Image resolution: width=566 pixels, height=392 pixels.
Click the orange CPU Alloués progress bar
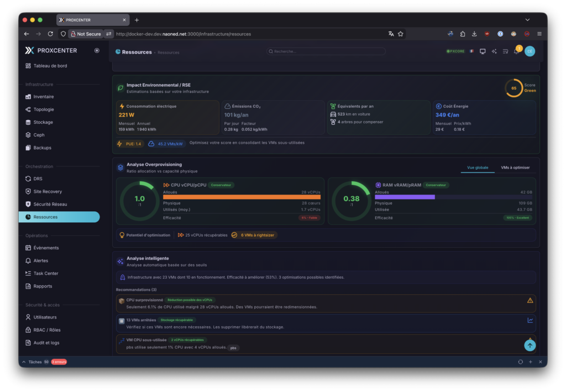tap(242, 197)
